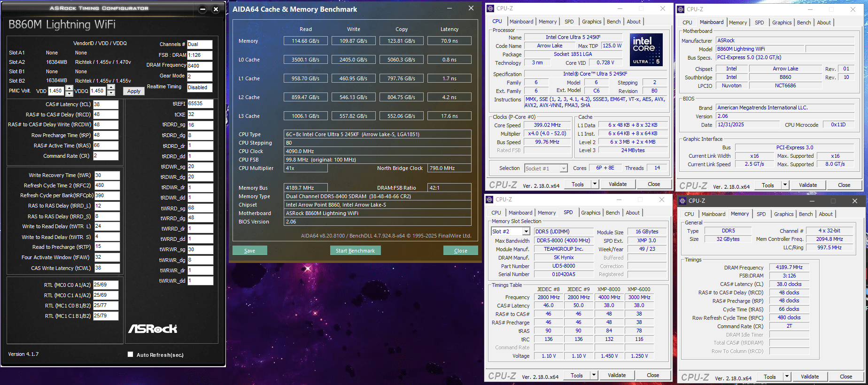868x385 pixels.
Task: Click the ASRock logo in Timing Configurator
Action: [x=153, y=329]
